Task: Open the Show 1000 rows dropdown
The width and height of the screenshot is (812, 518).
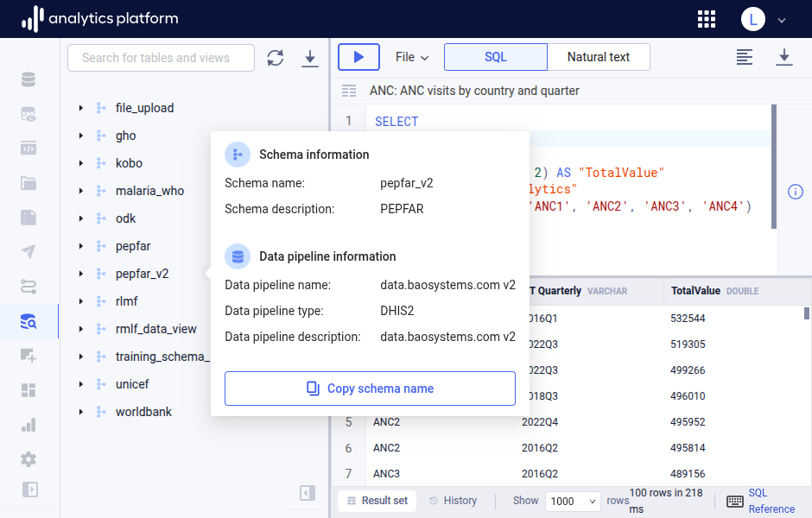Action: pyautogui.click(x=573, y=501)
